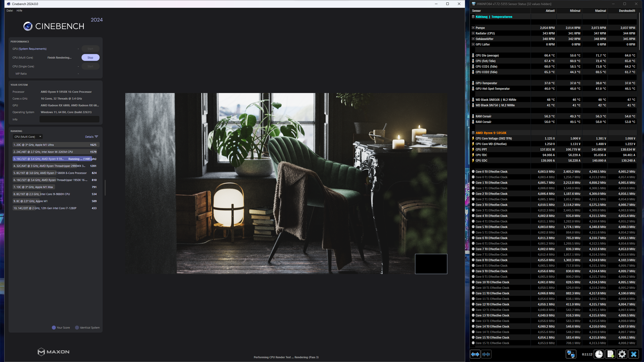Click the Maxon logo at bottom left

pos(53,352)
